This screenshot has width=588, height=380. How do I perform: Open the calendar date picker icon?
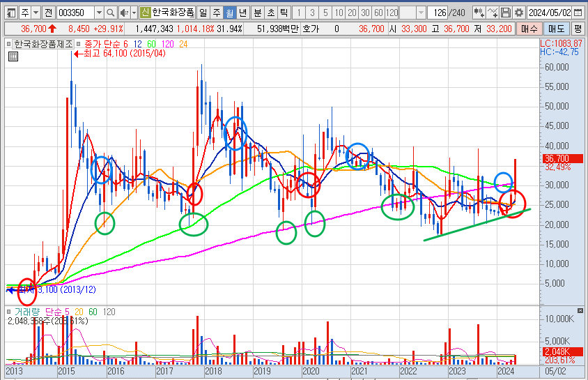point(578,13)
